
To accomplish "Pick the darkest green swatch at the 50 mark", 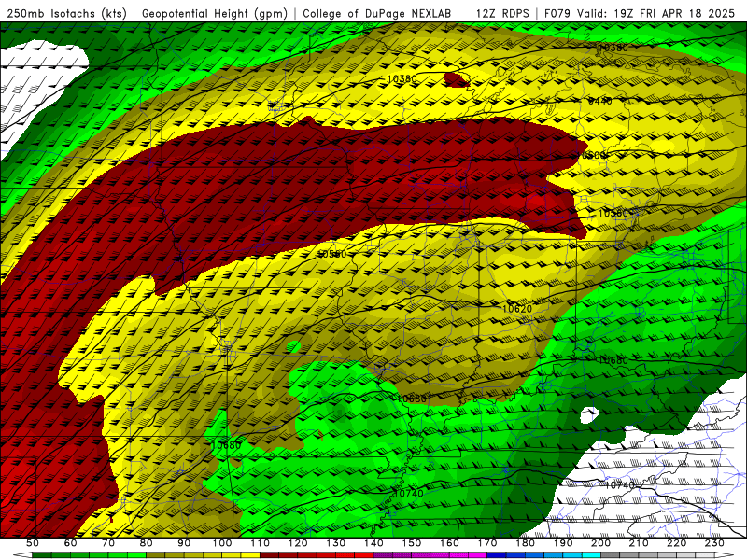I will 42,555.
